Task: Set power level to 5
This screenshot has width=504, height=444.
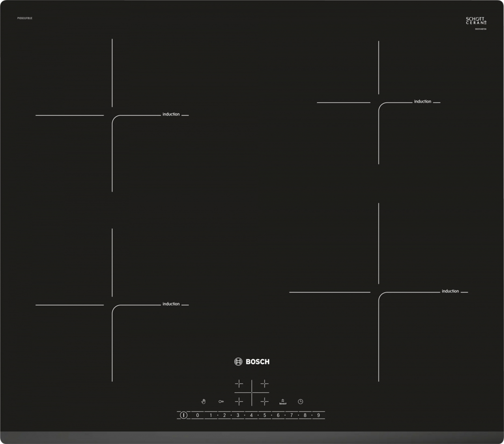Action: [265, 415]
